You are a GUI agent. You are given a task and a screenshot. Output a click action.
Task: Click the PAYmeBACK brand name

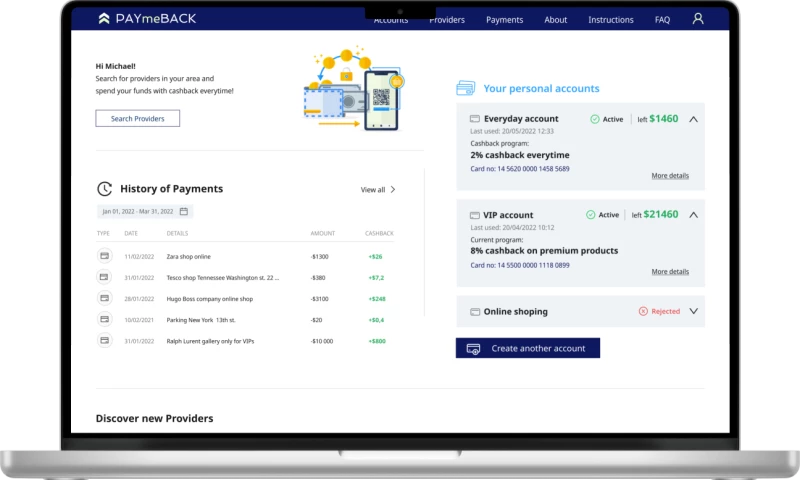[156, 19]
